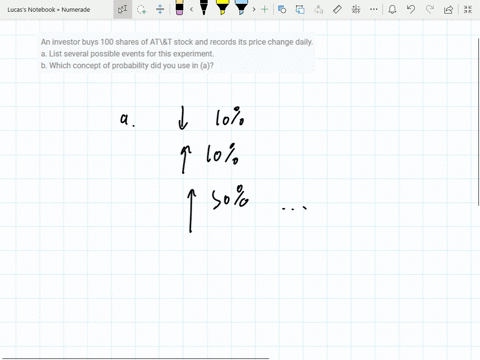Click the ink to shape icon
This screenshot has width=480, height=360.
(x=300, y=9)
